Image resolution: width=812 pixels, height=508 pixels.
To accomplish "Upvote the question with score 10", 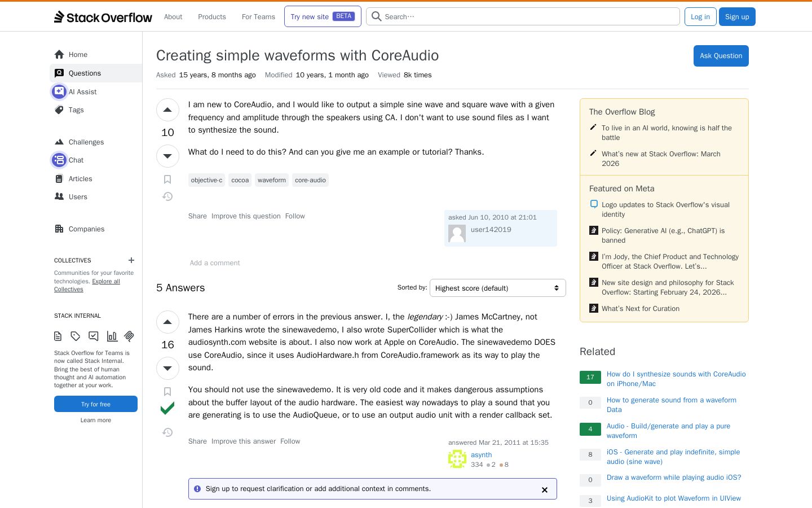I will click(167, 110).
